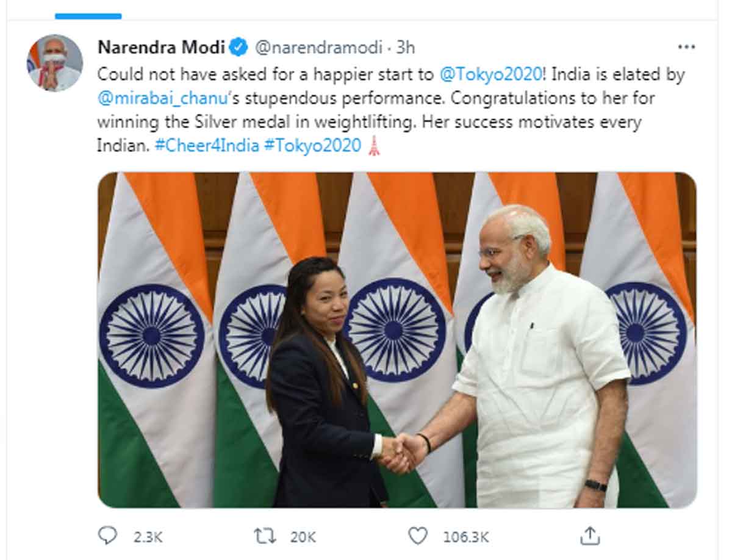Enlarge the handshake photo
Viewport: 732px width, 560px height.
tap(396, 340)
